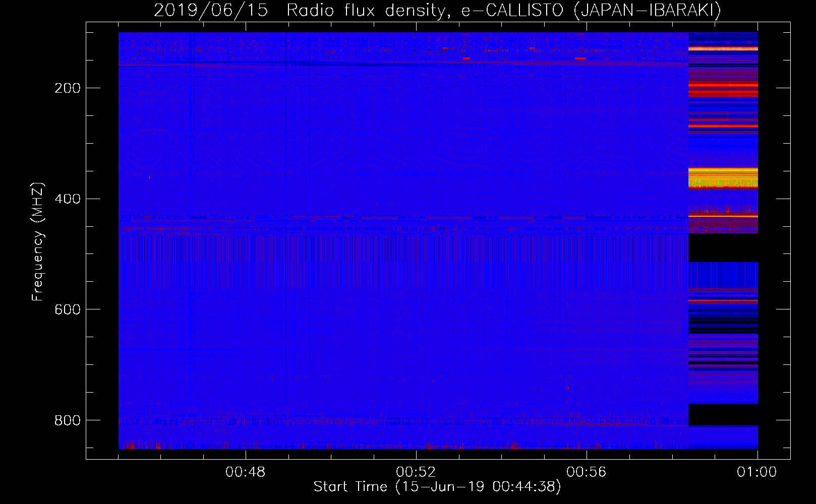Click the 400 frequency tick label

tap(68, 199)
